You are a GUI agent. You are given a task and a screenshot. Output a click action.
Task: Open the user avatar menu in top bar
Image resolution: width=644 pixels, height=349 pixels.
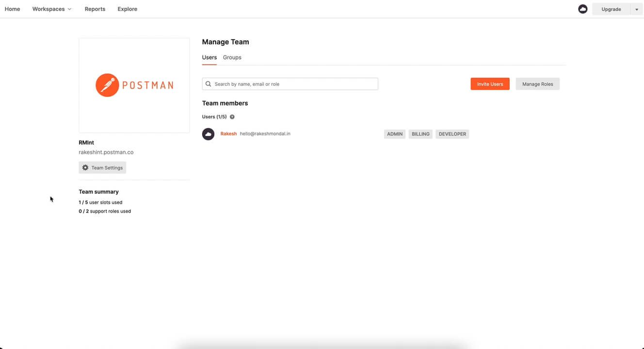coord(582,9)
